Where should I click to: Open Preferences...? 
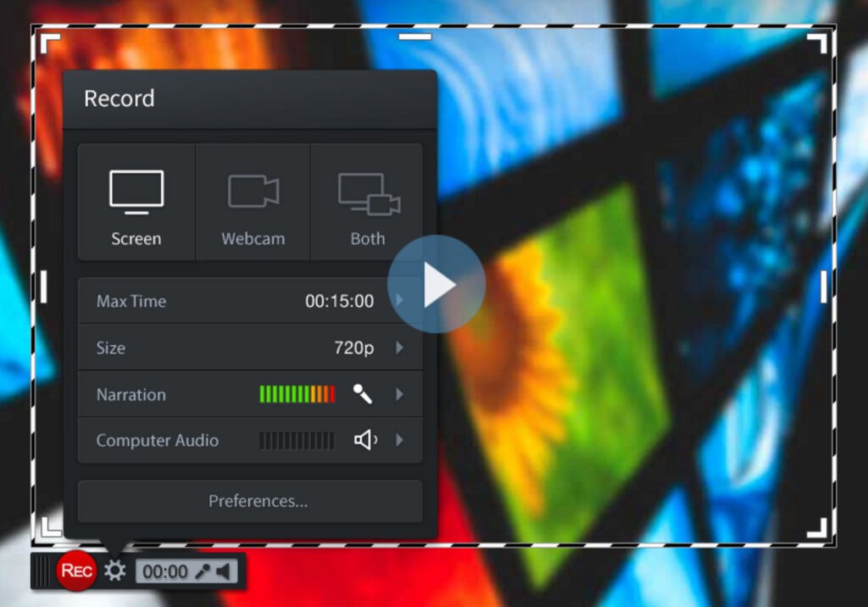pyautogui.click(x=250, y=501)
